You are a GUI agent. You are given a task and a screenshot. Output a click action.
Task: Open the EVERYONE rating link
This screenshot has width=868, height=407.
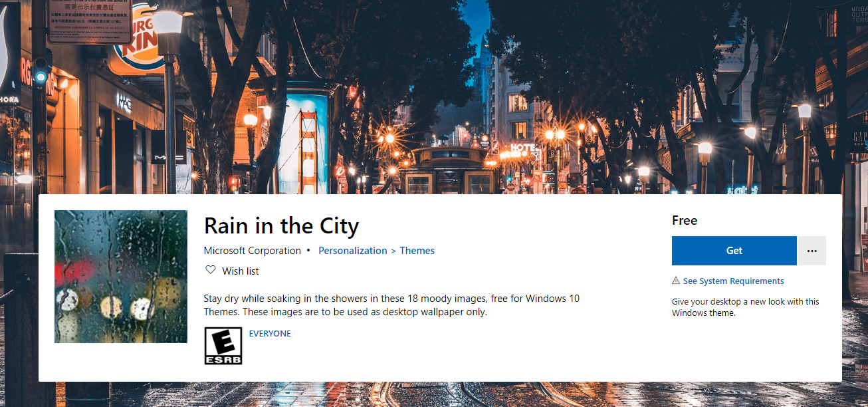(x=270, y=334)
